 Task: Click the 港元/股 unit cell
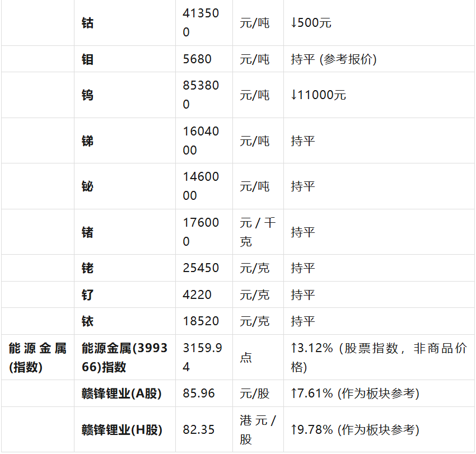coord(258,430)
